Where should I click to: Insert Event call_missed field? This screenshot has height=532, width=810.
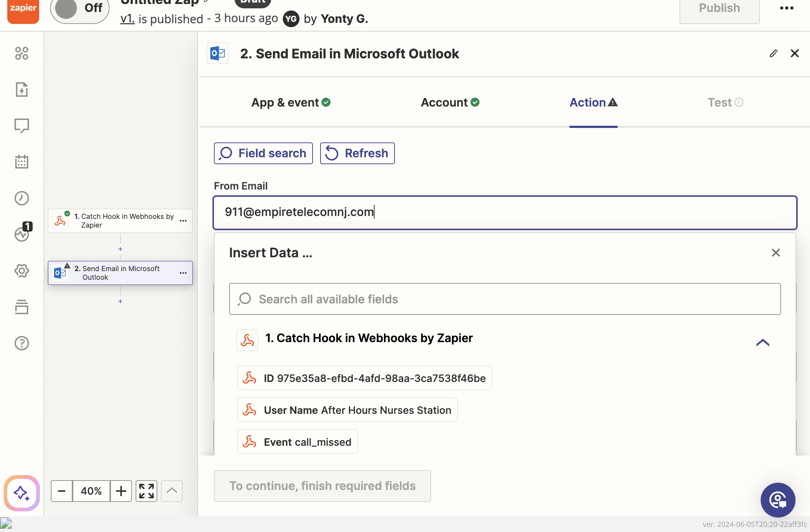coord(297,442)
